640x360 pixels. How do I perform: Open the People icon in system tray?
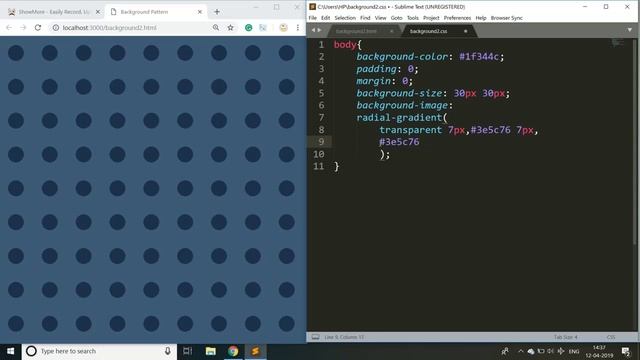click(x=505, y=351)
